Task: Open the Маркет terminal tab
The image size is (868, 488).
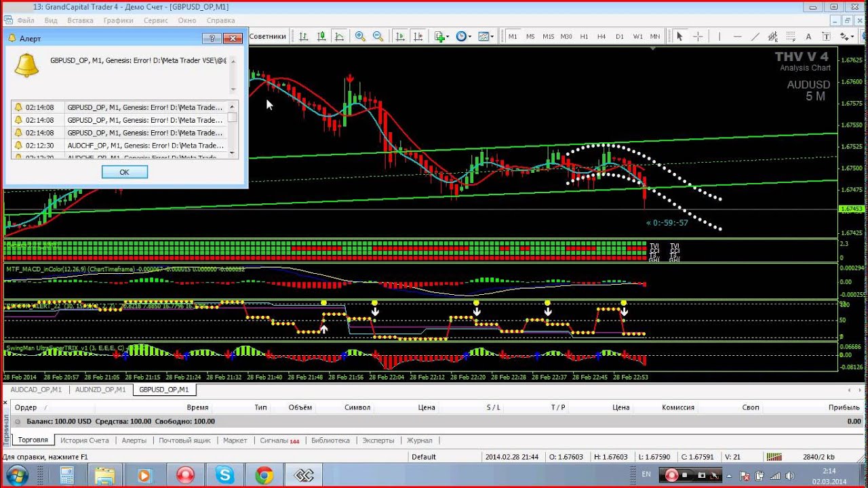Action: [x=235, y=441]
